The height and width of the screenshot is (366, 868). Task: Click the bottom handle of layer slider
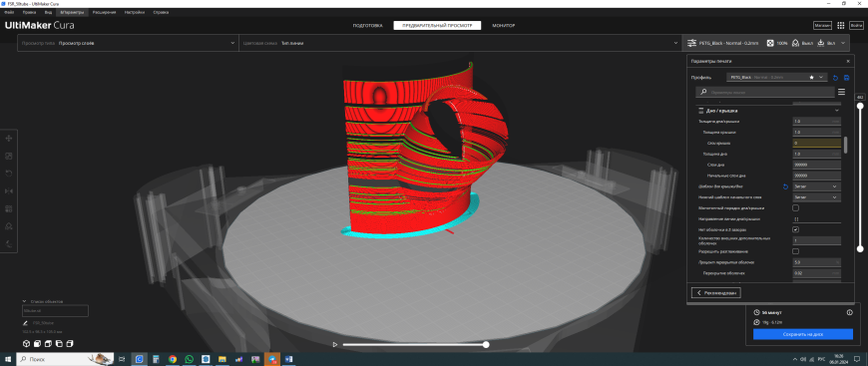[x=860, y=249]
